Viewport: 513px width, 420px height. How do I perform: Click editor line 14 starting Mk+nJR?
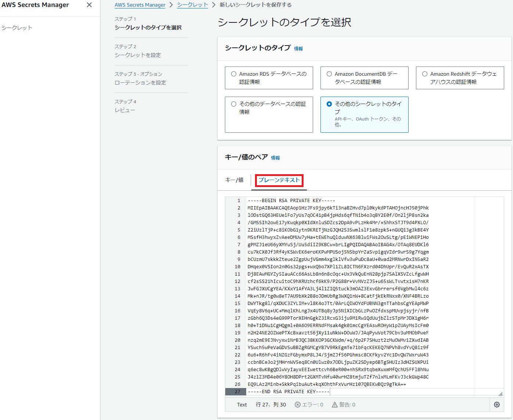[338, 296]
